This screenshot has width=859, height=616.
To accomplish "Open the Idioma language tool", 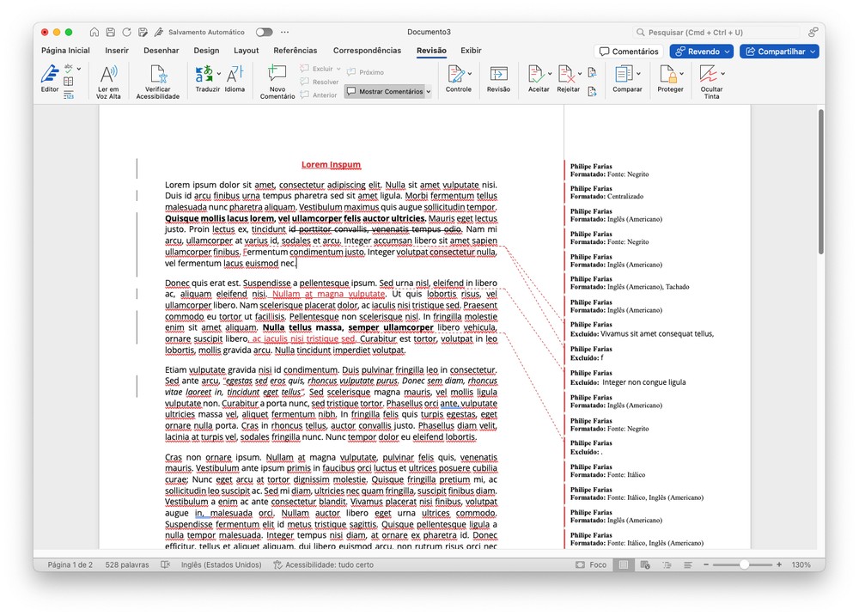I will pyautogui.click(x=235, y=76).
